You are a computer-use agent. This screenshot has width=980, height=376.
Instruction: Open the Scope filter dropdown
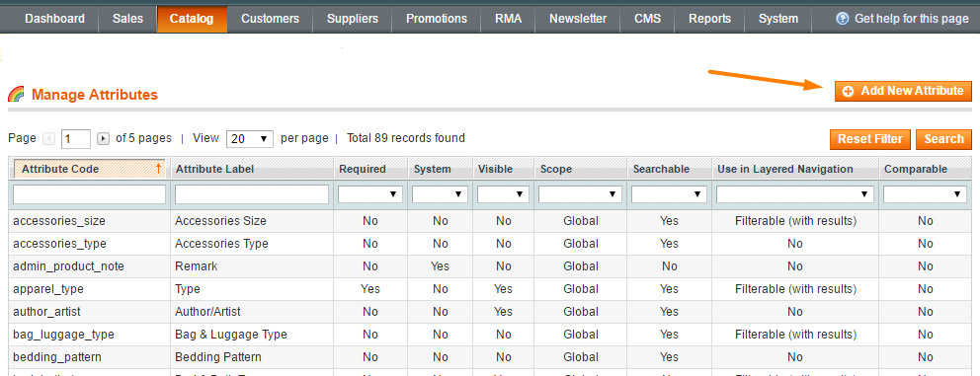580,194
